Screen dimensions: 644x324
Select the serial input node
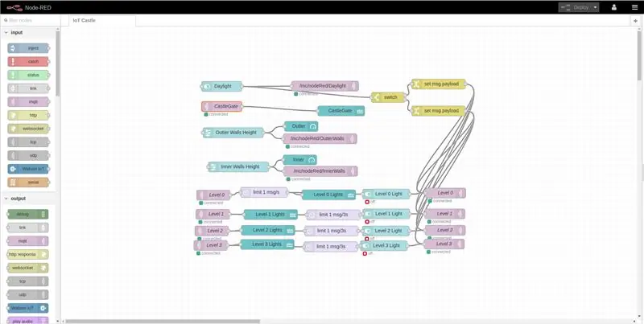(28, 182)
